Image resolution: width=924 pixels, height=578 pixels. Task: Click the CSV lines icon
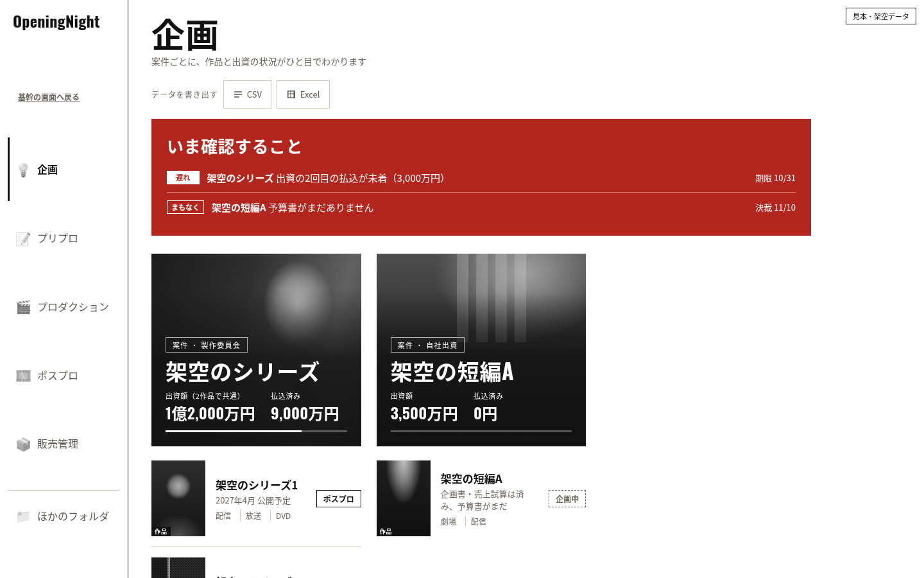pos(238,94)
